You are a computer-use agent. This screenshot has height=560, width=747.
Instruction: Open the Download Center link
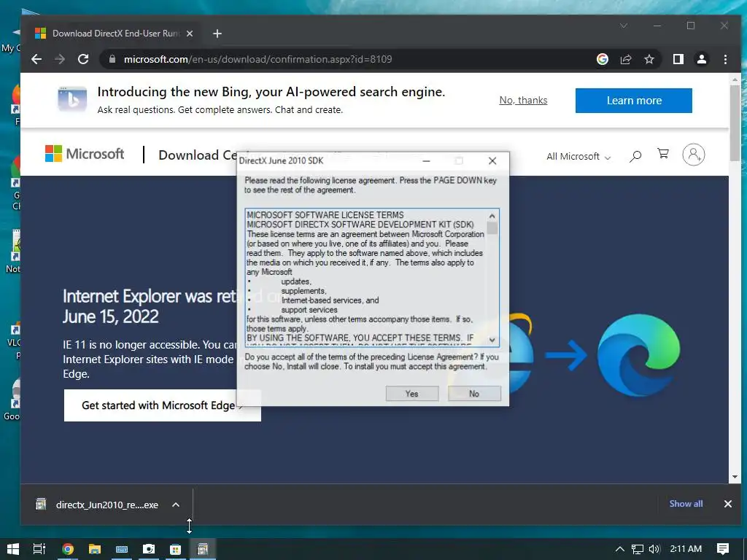click(197, 155)
